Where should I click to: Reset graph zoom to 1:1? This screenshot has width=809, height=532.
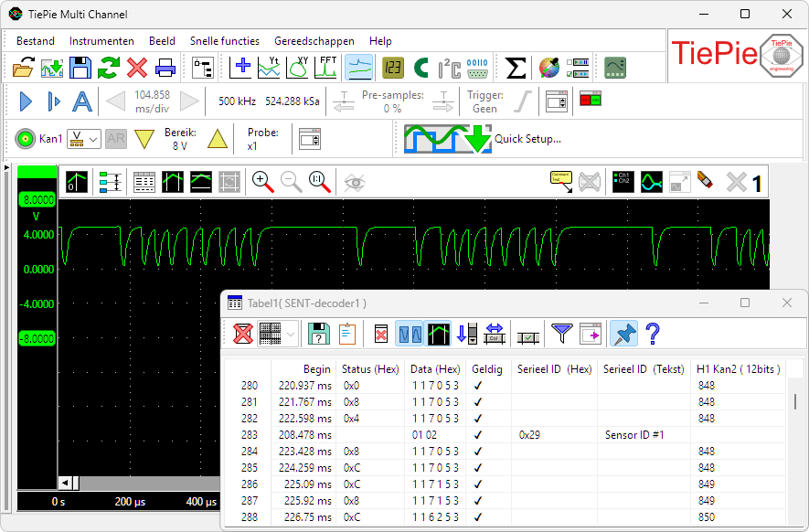pyautogui.click(x=319, y=182)
